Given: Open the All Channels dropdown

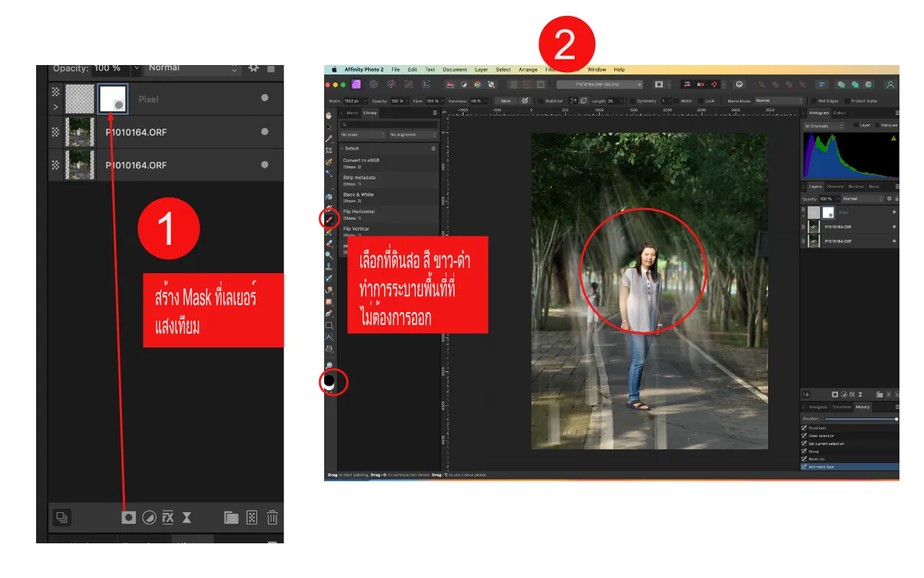Looking at the screenshot, I should (824, 126).
